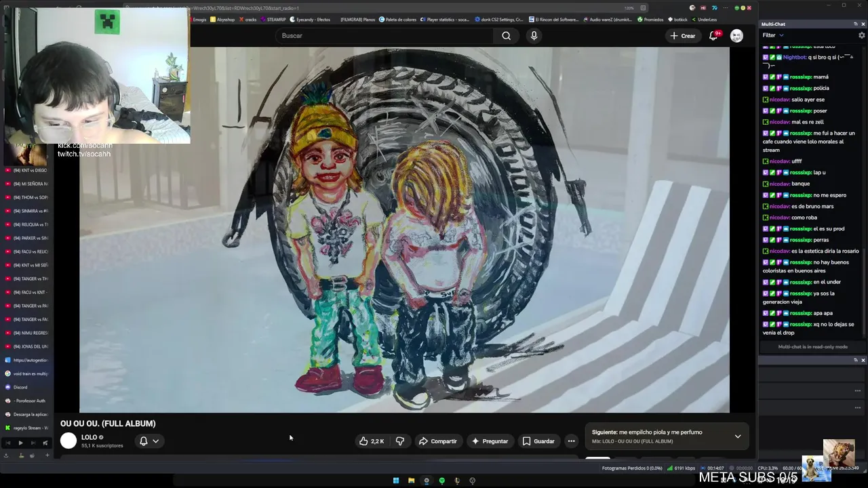Open the Emogis bookmark
The height and width of the screenshot is (488, 868).
(x=197, y=20)
